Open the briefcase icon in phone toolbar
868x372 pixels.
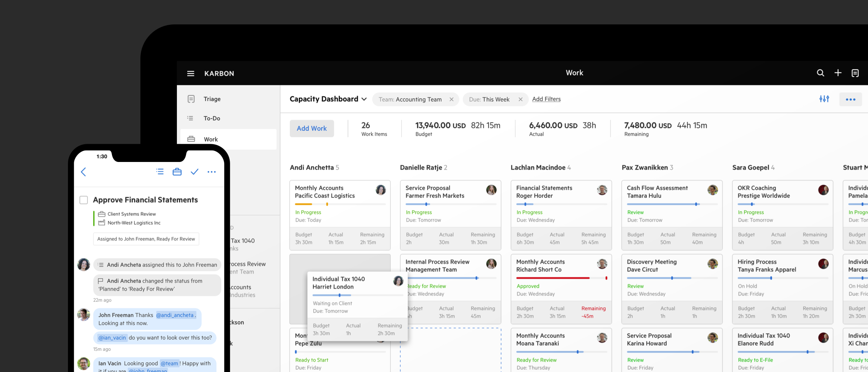click(177, 172)
